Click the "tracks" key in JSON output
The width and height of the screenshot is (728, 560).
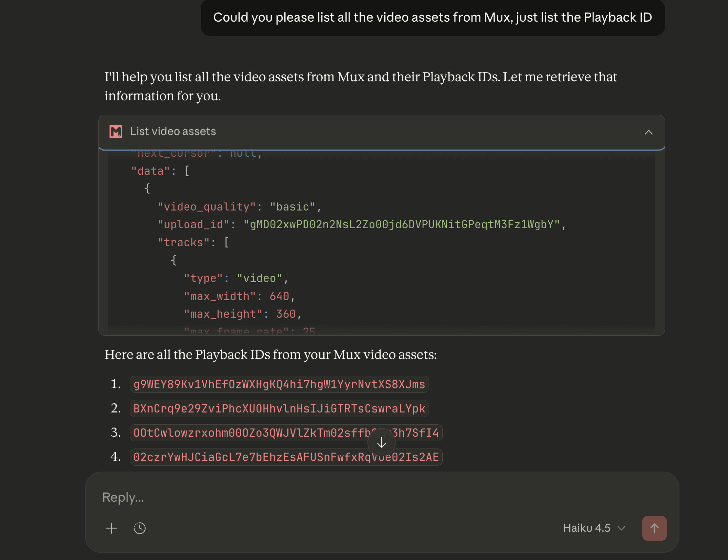tap(183, 242)
